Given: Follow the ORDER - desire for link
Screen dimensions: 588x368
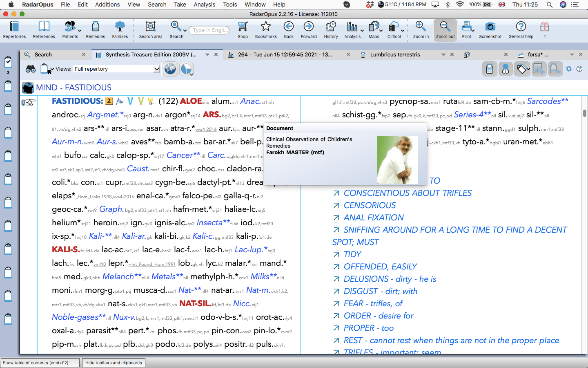Looking at the screenshot, I should pos(379,316).
